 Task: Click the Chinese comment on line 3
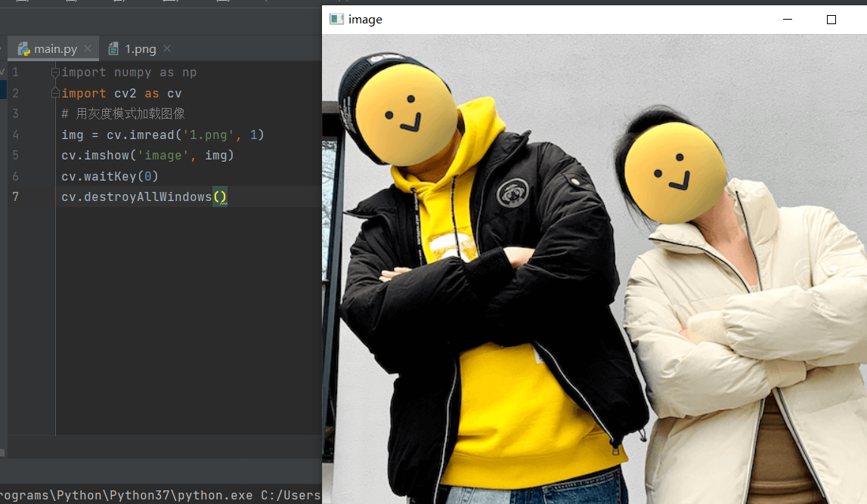click(122, 114)
